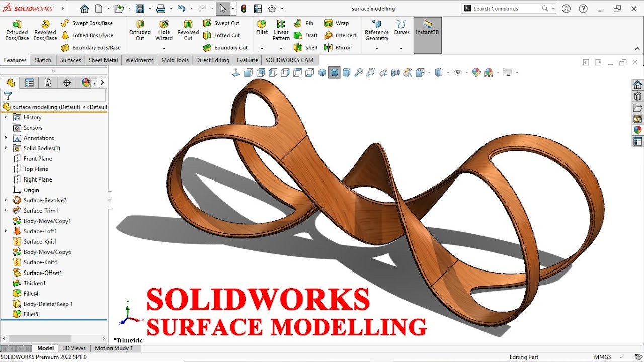The width and height of the screenshot is (644, 362).
Task: Click the rebuild traffic light icon
Action: click(x=244, y=9)
